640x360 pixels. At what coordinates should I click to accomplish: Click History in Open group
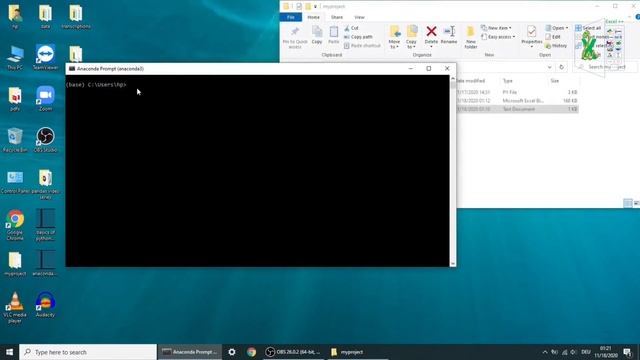pos(556,46)
